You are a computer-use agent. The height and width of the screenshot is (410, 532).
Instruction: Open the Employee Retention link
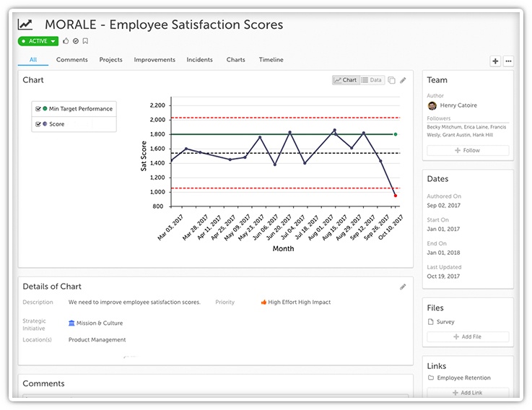(x=463, y=378)
